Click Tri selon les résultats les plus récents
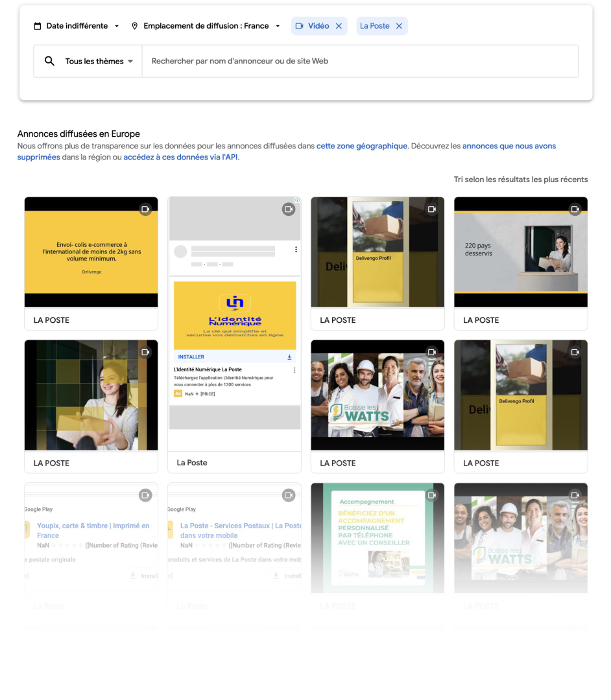This screenshot has width=611, height=700. pos(521,180)
